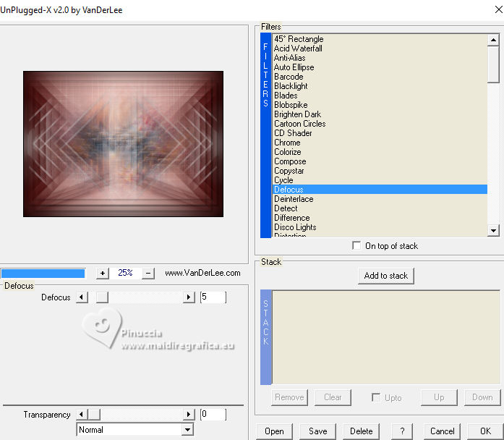Viewport: 504px width, 440px height.
Task: Click the Defocus slider thumb
Action: 102,297
